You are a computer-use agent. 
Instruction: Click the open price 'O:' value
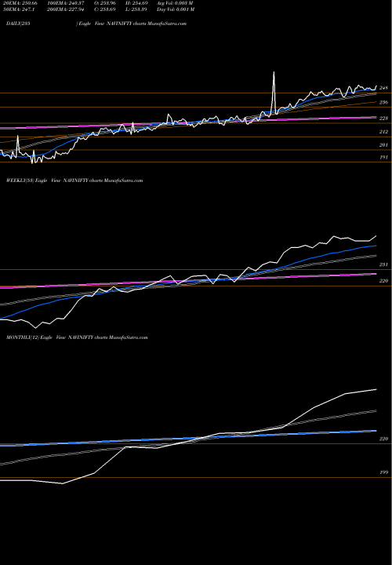click(105, 3)
